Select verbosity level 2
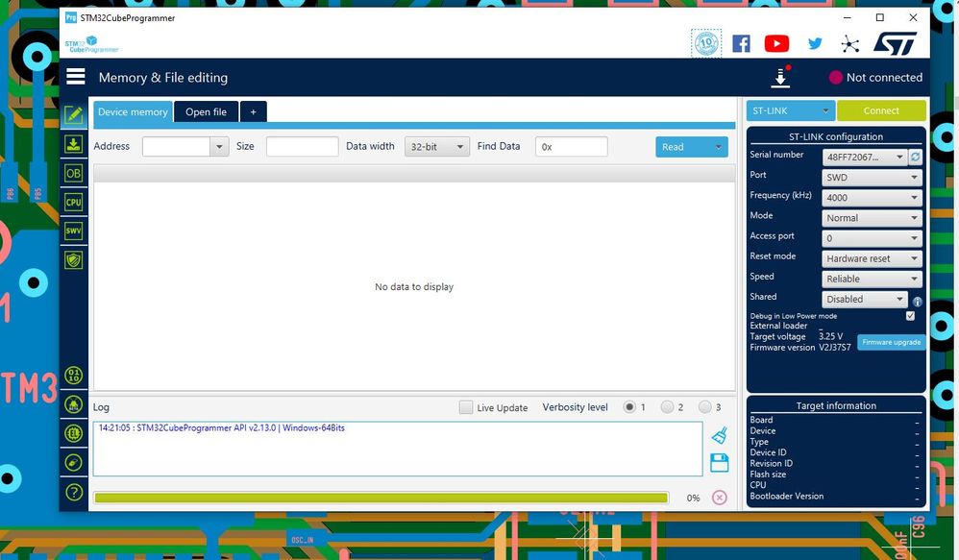Screen dimensions: 959x560 pos(667,406)
